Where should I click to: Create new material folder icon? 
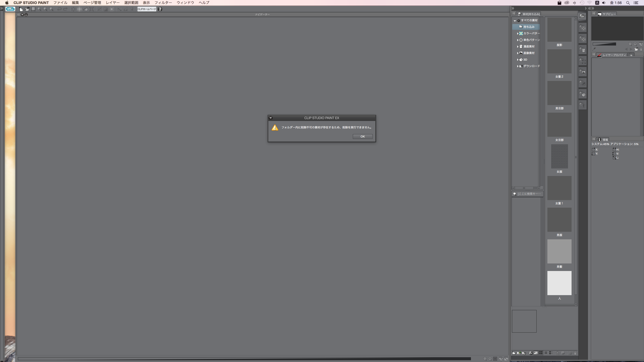(514, 353)
